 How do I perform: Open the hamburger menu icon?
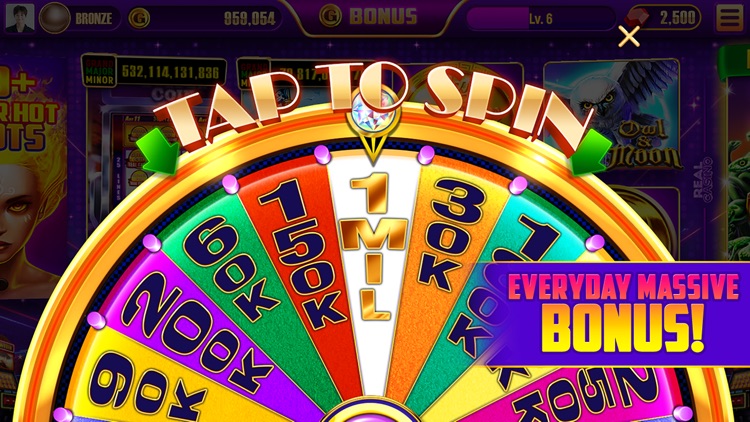click(x=730, y=18)
